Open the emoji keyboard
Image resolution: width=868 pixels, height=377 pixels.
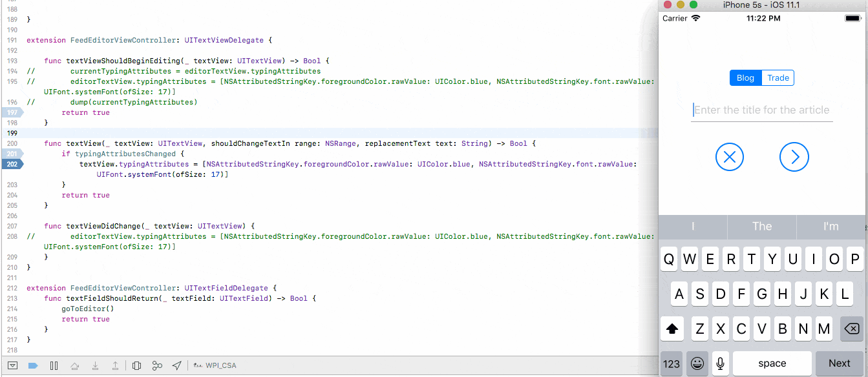click(697, 363)
